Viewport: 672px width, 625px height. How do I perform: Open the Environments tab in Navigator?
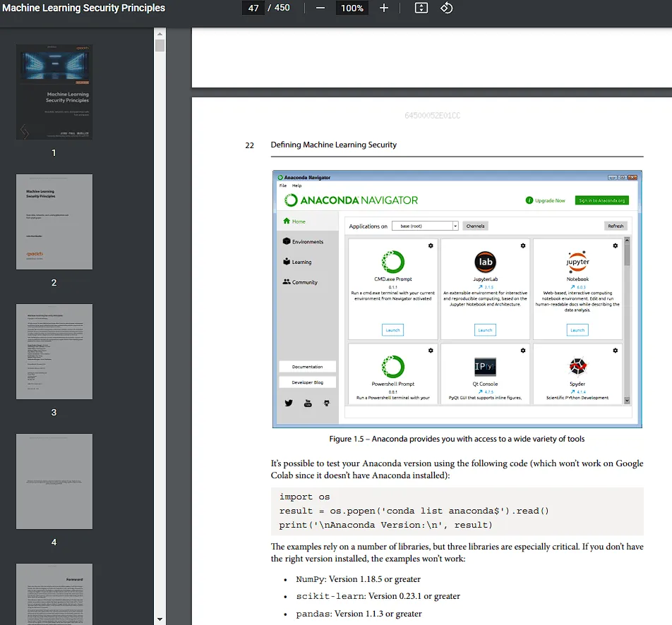coord(303,242)
